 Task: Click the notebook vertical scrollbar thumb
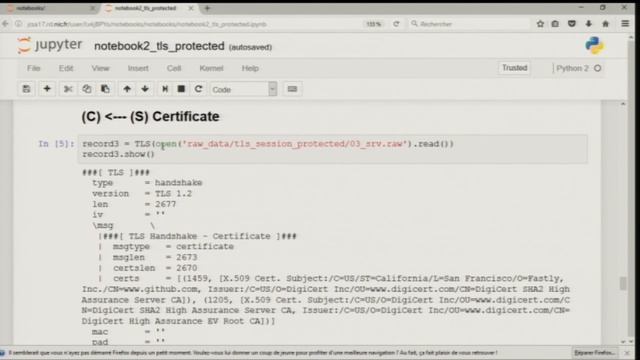click(623, 283)
